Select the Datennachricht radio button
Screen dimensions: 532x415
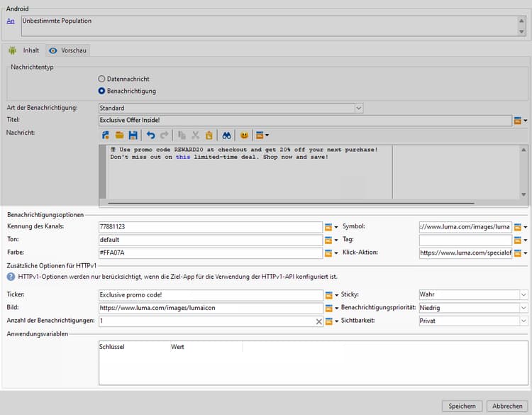click(x=101, y=79)
